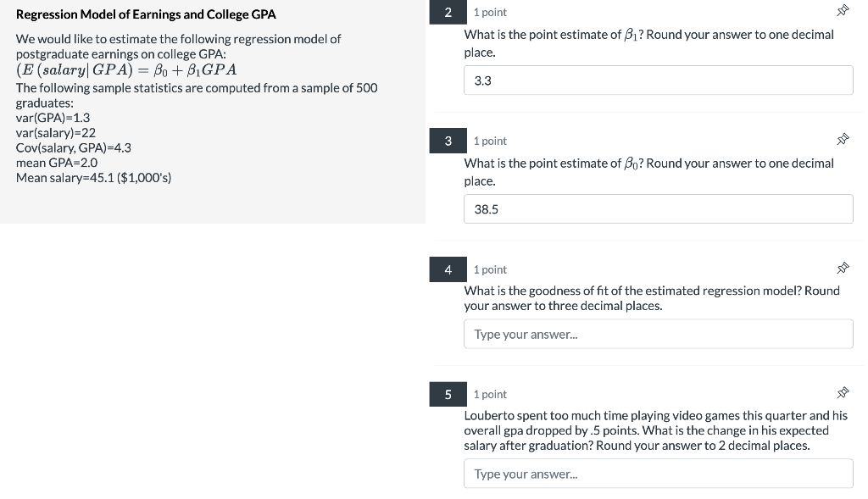The width and height of the screenshot is (868, 499).
Task: Click the Louberto video games question text
Action: pyautogui.click(x=654, y=430)
